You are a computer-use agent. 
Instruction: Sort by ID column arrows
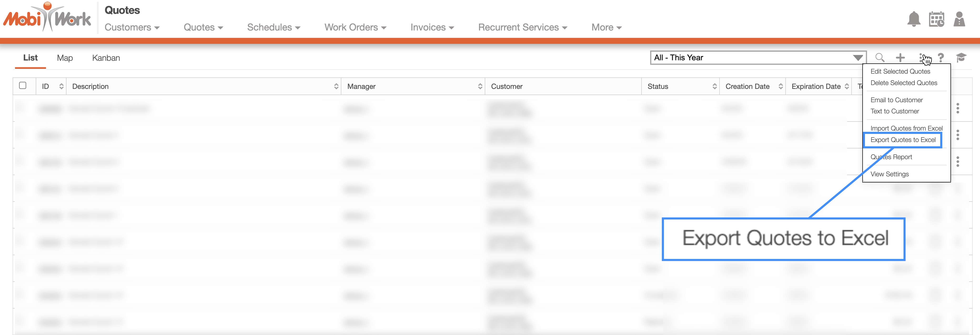point(61,86)
